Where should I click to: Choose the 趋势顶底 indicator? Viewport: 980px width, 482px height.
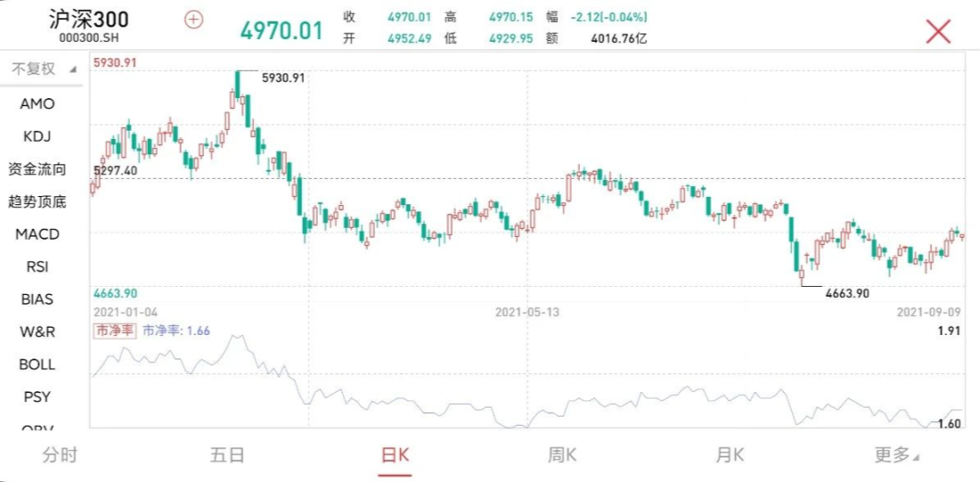(x=37, y=202)
